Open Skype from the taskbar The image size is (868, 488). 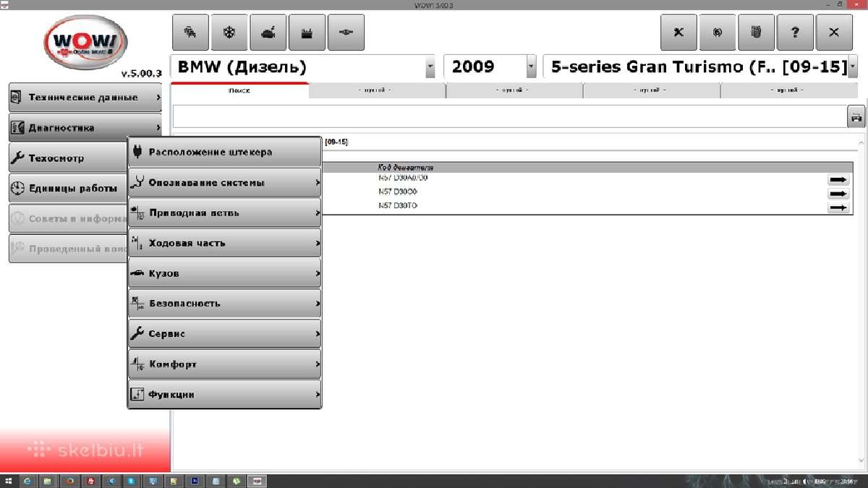pos(131,481)
